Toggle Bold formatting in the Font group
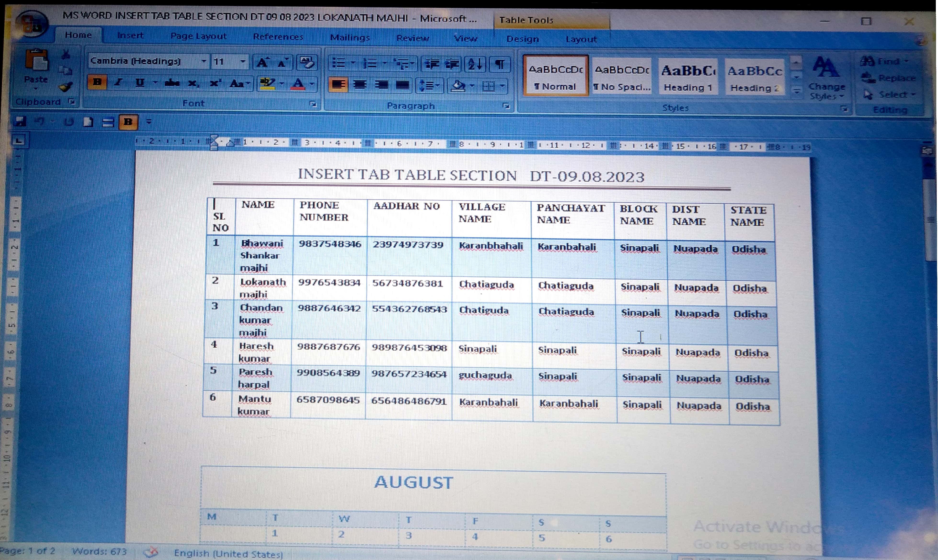This screenshot has width=938, height=560. pyautogui.click(x=97, y=82)
